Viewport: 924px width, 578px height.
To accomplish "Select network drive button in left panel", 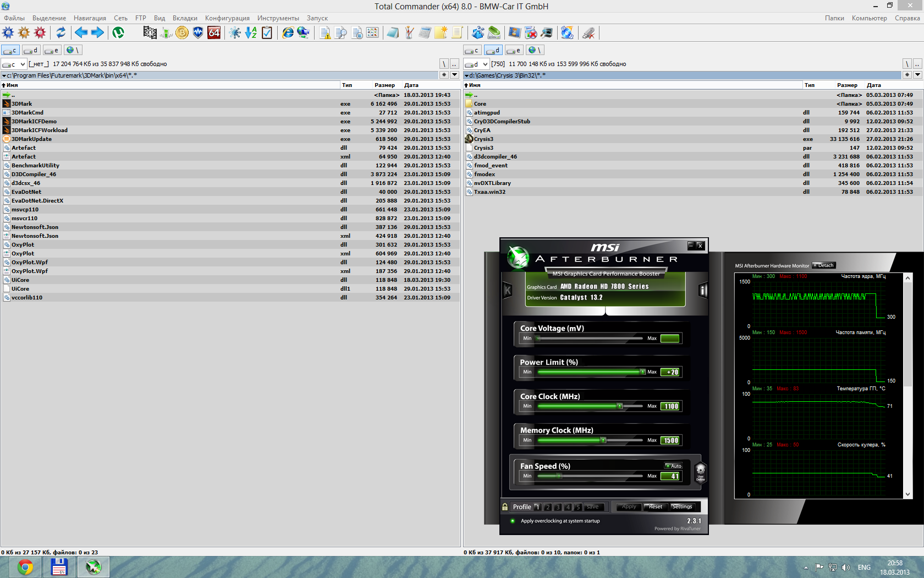I will pos(73,50).
